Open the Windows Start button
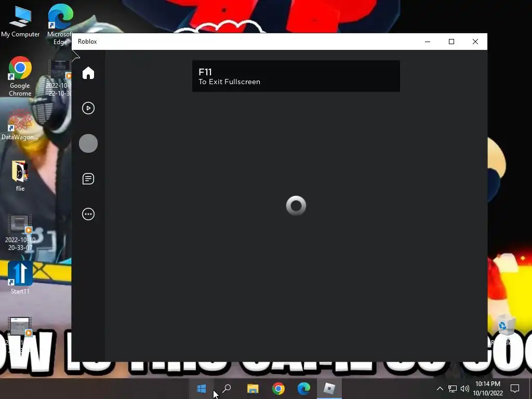 [x=202, y=389]
